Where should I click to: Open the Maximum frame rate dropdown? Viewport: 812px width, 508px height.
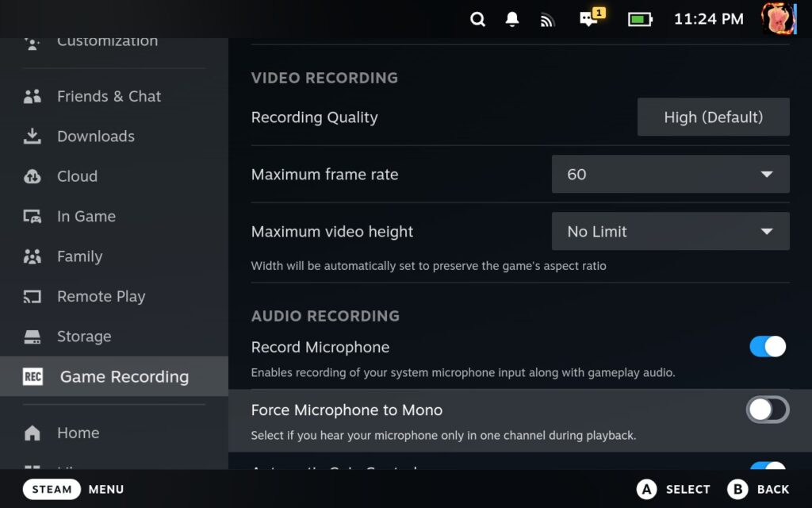click(670, 174)
